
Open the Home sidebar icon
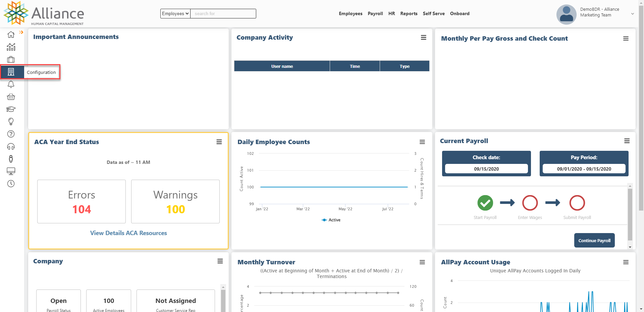click(x=11, y=35)
